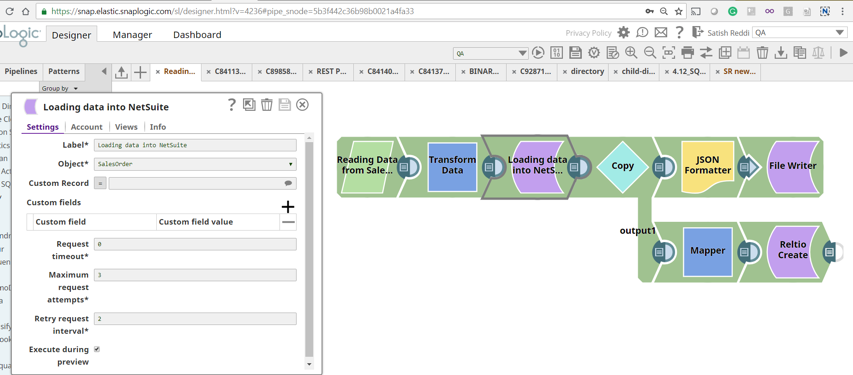Open the settings gear icon near Privacy Policy
This screenshot has height=375, width=853.
623,33
